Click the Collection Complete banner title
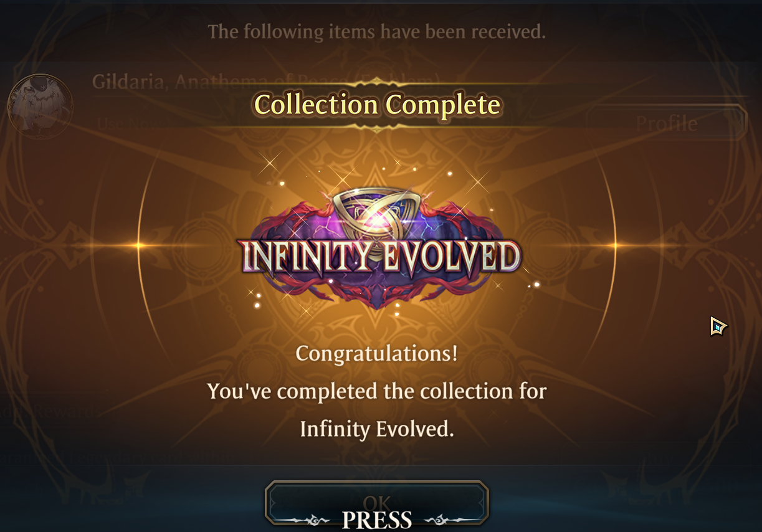This screenshot has height=532, width=762. (376, 104)
